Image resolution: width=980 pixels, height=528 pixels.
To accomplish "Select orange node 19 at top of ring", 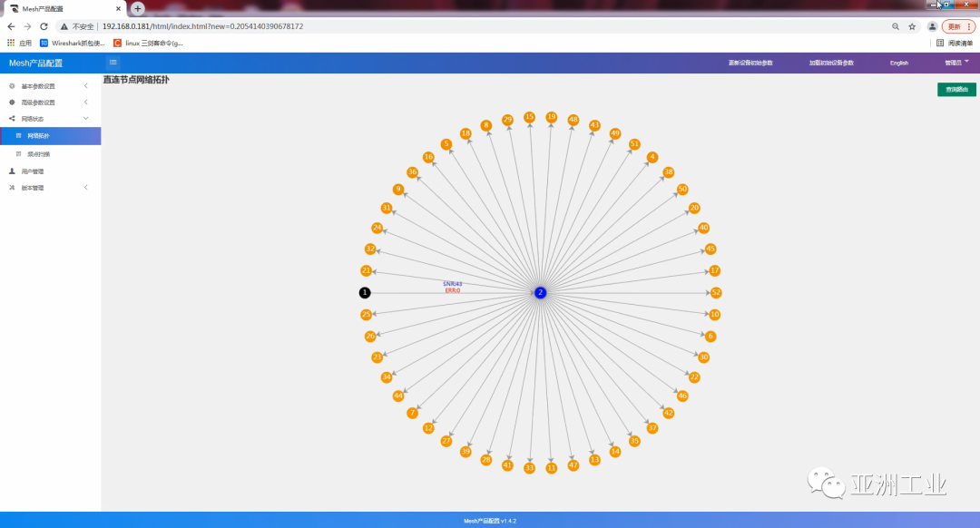I will pyautogui.click(x=552, y=117).
